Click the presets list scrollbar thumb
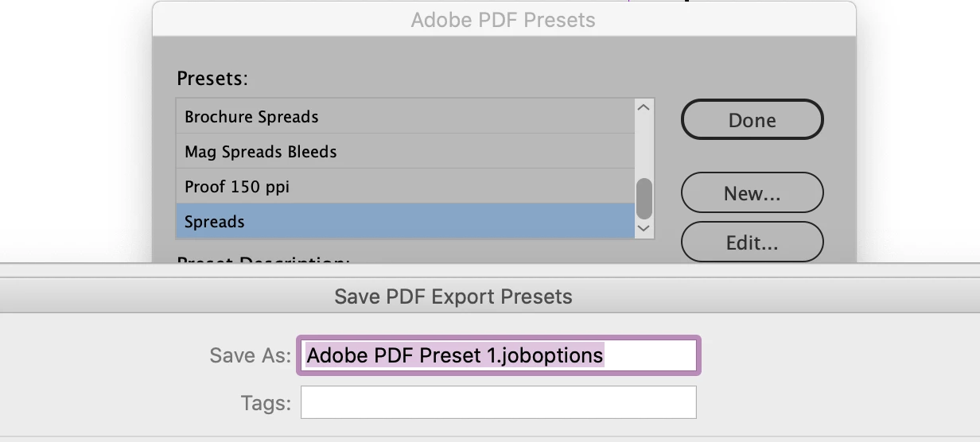Viewport: 980px width, 442px height. pyautogui.click(x=644, y=198)
